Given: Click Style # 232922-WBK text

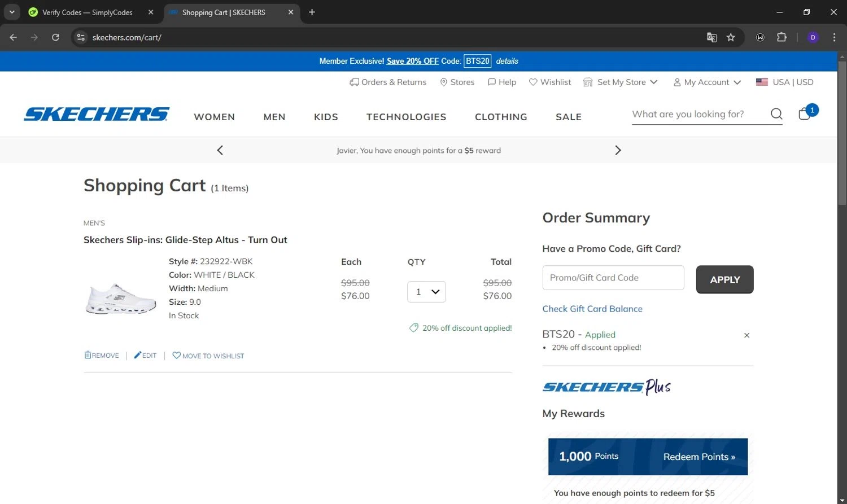Looking at the screenshot, I should coord(211,261).
